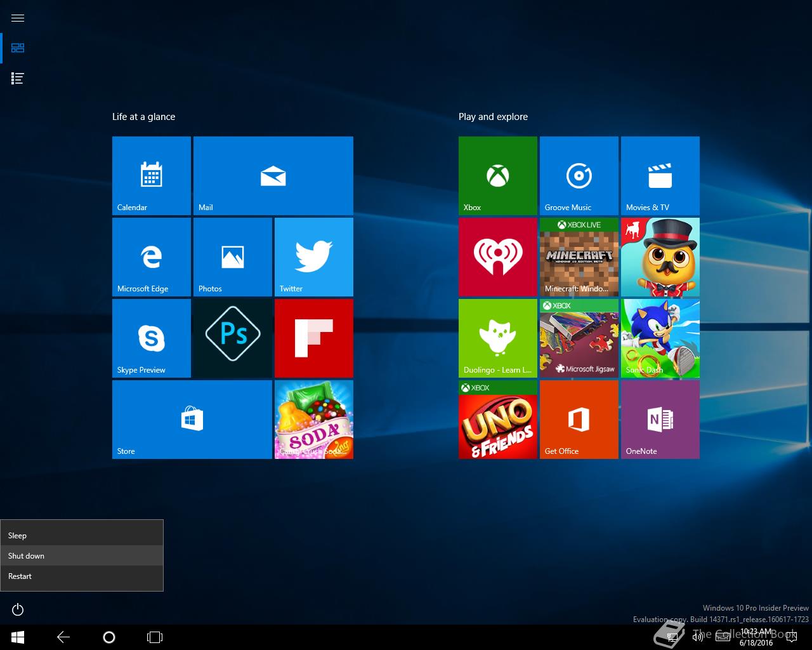Viewport: 812px width, 650px height.
Task: Open the clock showing 10:23 AM
Action: pyautogui.click(x=756, y=637)
